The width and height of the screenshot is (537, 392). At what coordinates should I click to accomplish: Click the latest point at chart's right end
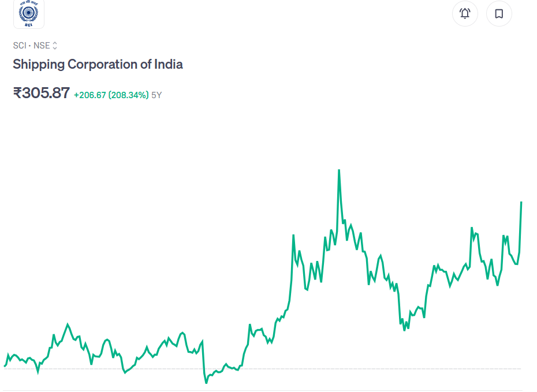pyautogui.click(x=521, y=202)
